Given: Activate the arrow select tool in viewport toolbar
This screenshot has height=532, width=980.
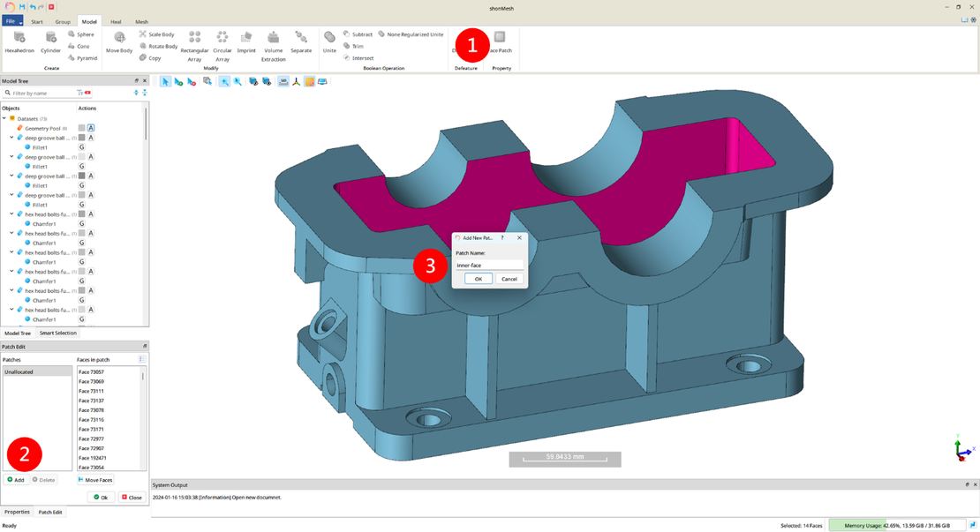Looking at the screenshot, I should (165, 82).
